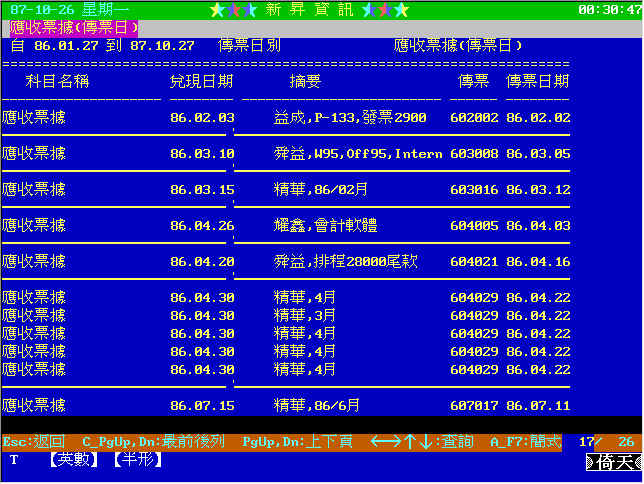The image size is (644, 484).
Task: Click 應收票據 account in the 602002 row
Action: 34,118
